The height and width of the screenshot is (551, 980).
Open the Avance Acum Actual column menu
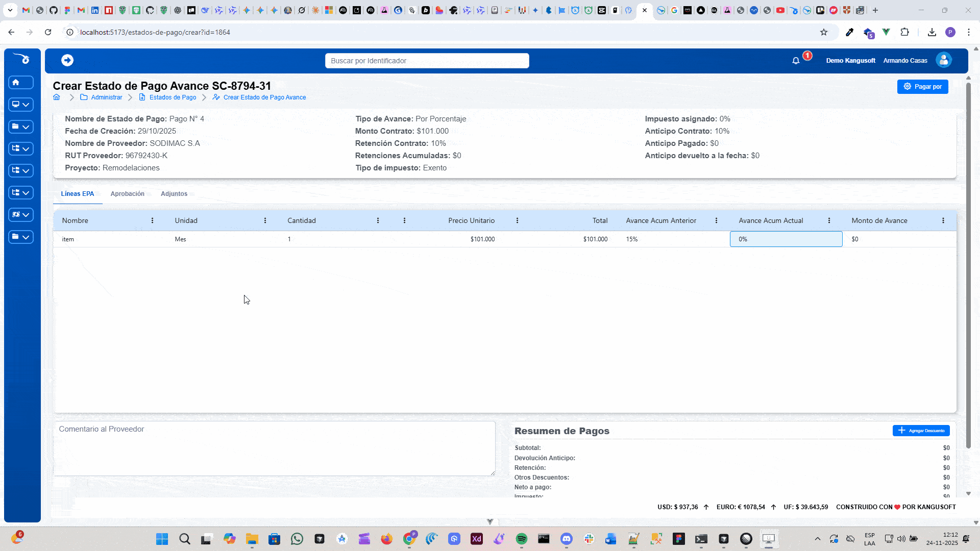pyautogui.click(x=829, y=220)
